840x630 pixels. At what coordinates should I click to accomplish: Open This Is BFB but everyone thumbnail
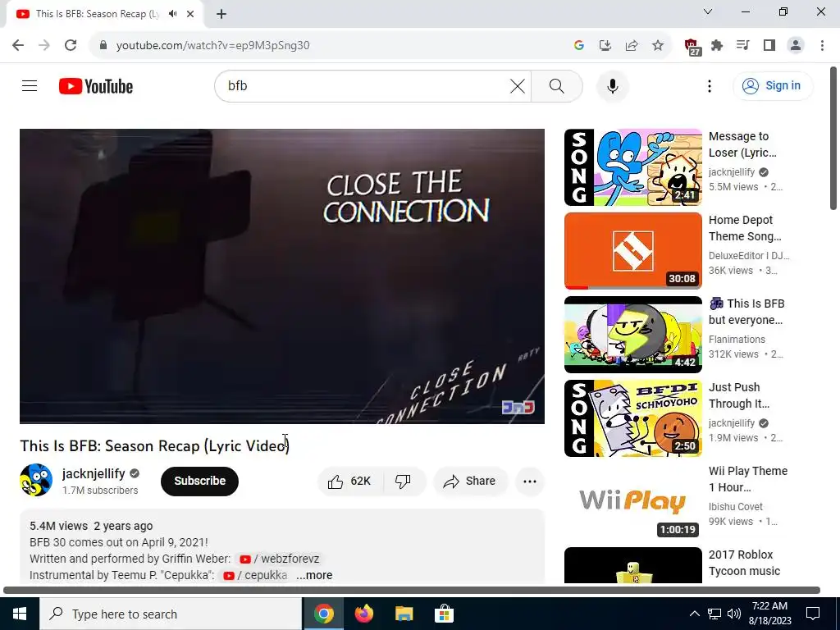point(632,335)
